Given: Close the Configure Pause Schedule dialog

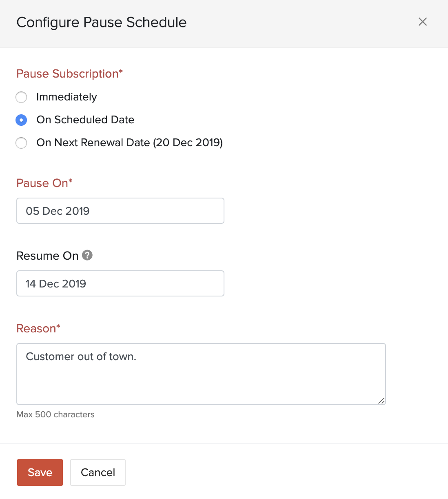Looking at the screenshot, I should click(x=423, y=22).
